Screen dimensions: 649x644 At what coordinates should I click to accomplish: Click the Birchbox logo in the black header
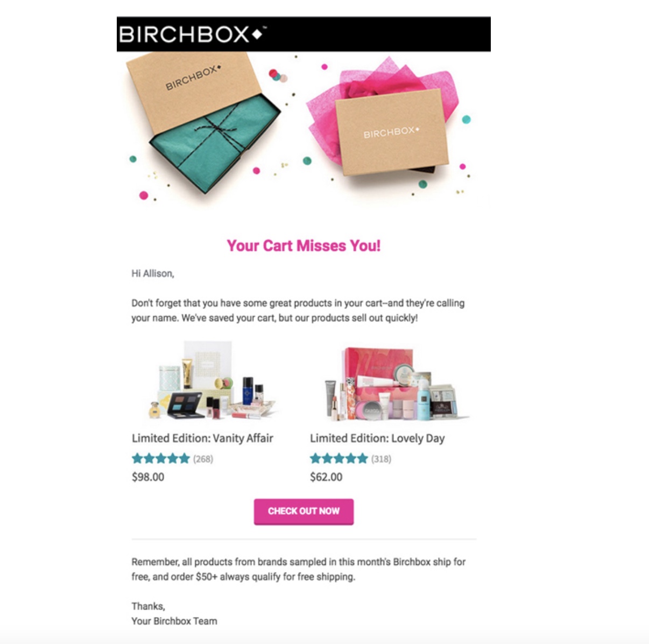(192, 34)
